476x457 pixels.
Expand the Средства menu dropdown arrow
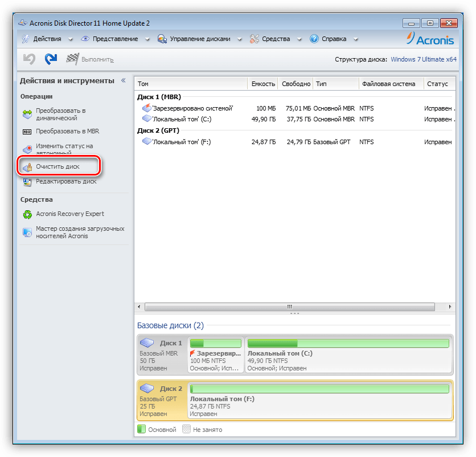coord(299,39)
